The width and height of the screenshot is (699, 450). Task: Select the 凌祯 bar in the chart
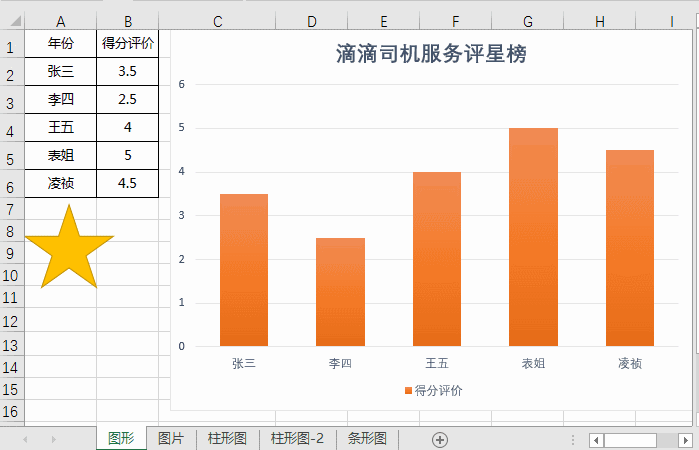coord(630,248)
